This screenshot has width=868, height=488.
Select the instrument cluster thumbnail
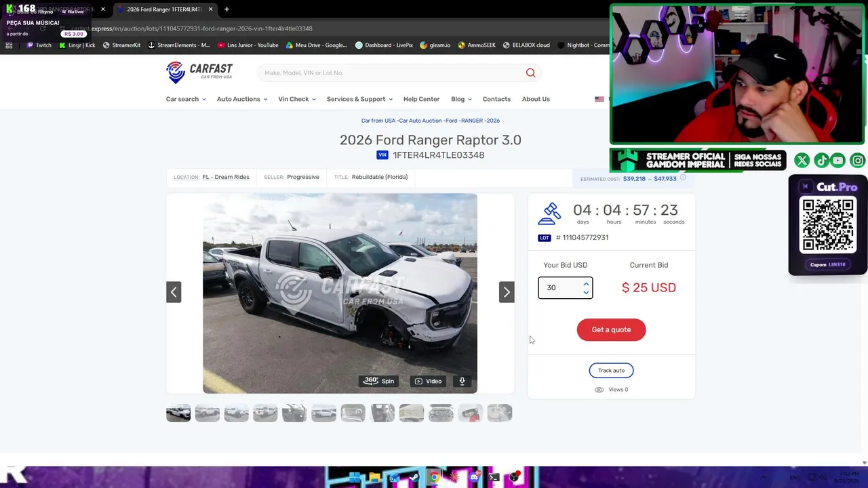353,413
